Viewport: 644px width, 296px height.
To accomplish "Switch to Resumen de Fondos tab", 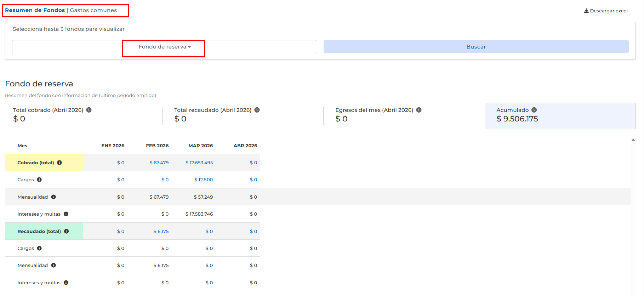I will click(35, 10).
